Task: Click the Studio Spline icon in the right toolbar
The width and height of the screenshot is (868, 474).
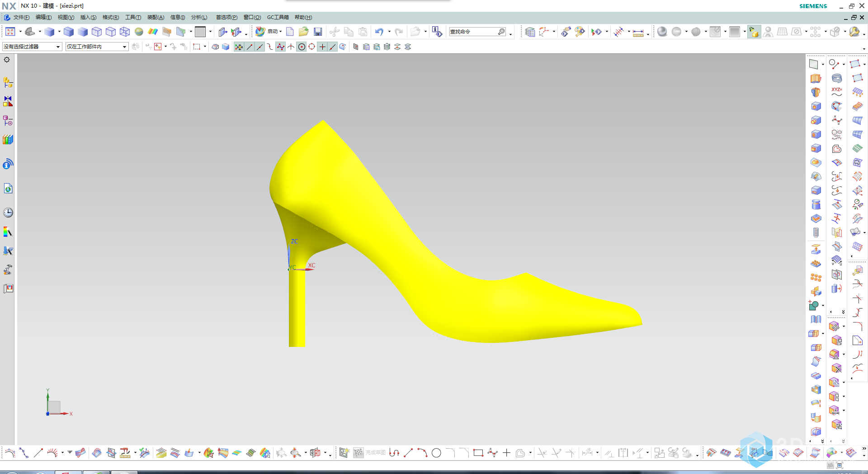Action: 836,120
